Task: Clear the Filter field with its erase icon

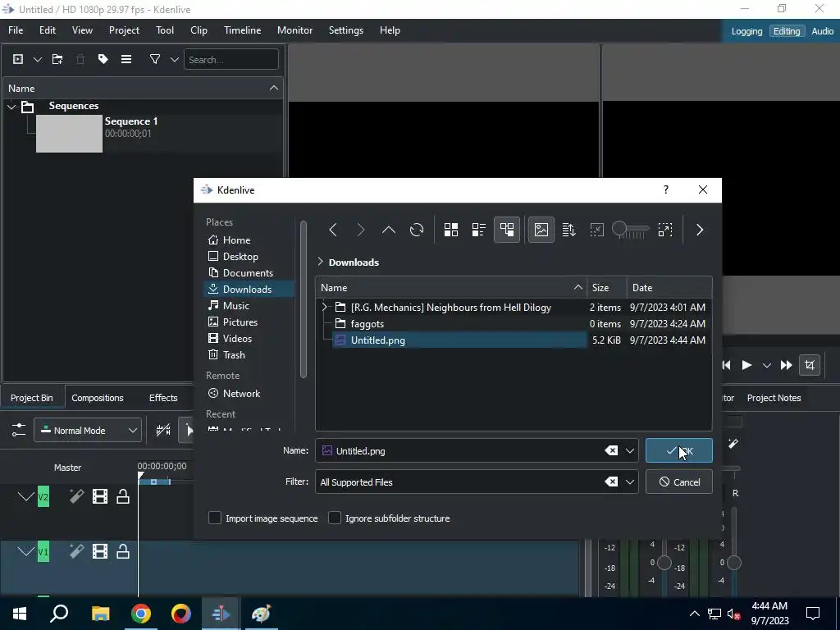Action: [611, 482]
